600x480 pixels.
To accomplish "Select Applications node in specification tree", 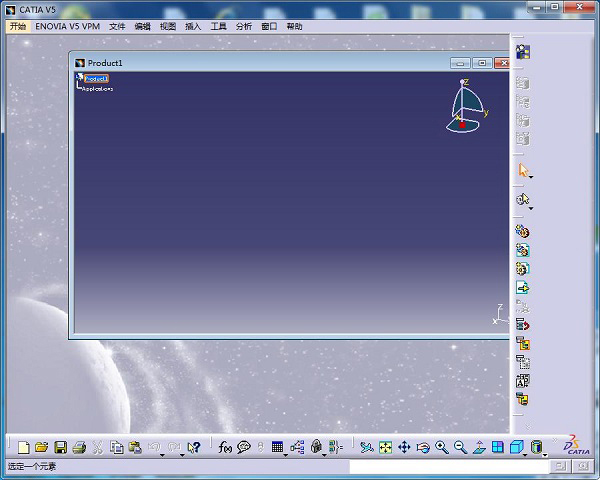I will (x=97, y=89).
